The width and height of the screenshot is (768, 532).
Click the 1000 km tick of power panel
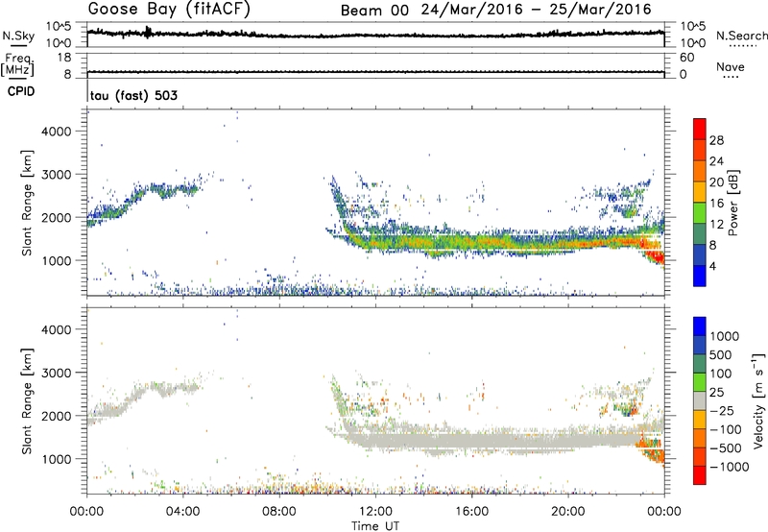click(x=57, y=260)
